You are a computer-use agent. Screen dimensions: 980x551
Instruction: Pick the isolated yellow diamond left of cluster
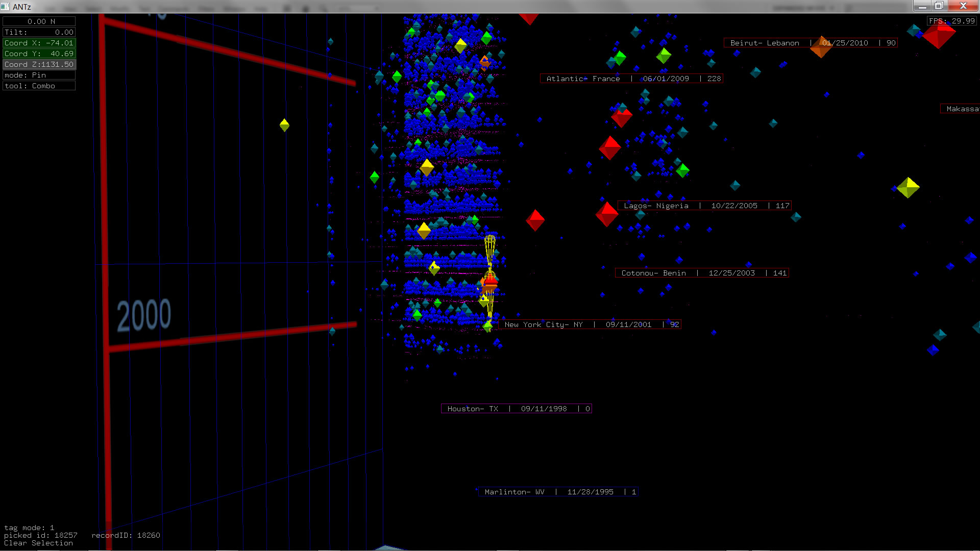tap(284, 125)
